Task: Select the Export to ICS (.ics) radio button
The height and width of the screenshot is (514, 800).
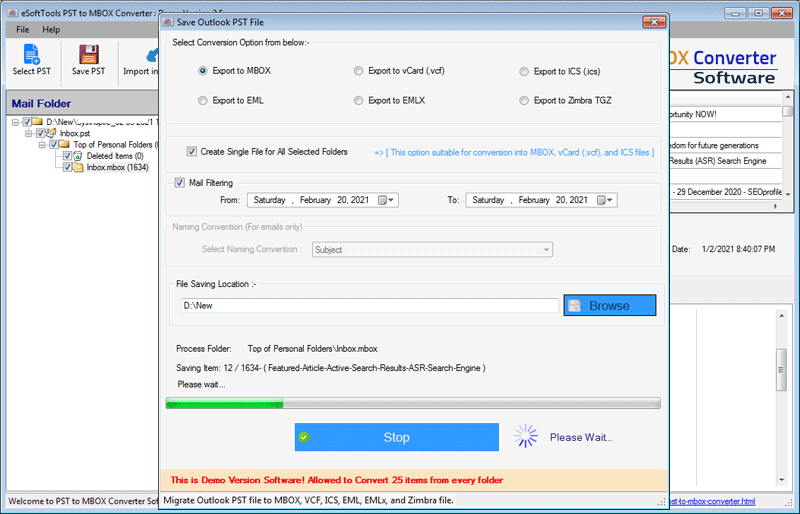Action: [x=524, y=71]
